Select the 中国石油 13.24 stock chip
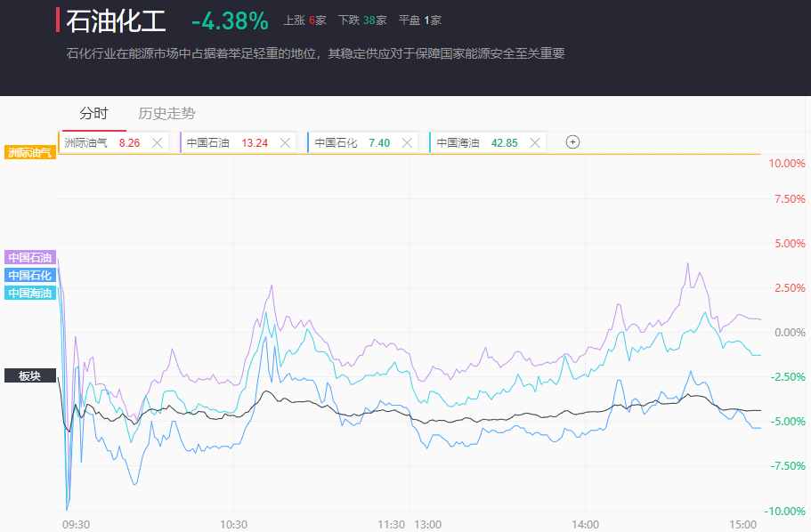The height and width of the screenshot is (532, 811). click(x=227, y=142)
